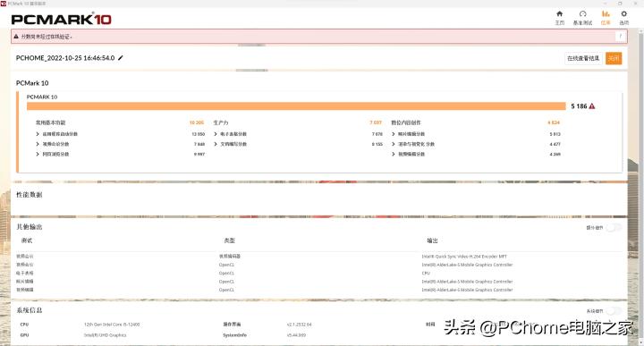Viewport: 644px width, 346px height.
Task: Expand the 文档编写分数 row
Action: pos(216,144)
